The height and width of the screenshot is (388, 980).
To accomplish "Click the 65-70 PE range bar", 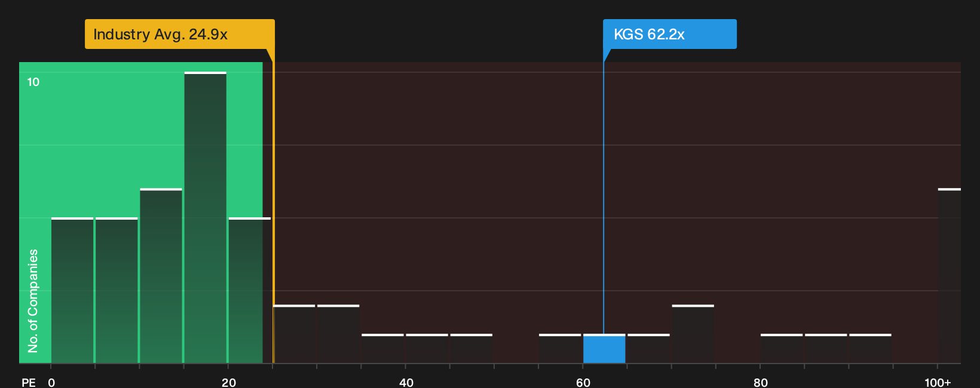I will click(x=648, y=349).
